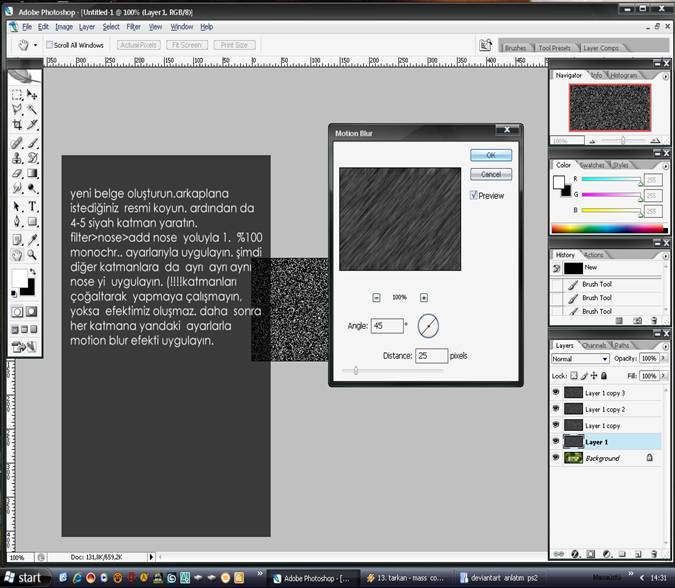The width and height of the screenshot is (675, 588).
Task: Toggle lock all for layer
Action: 604,376
